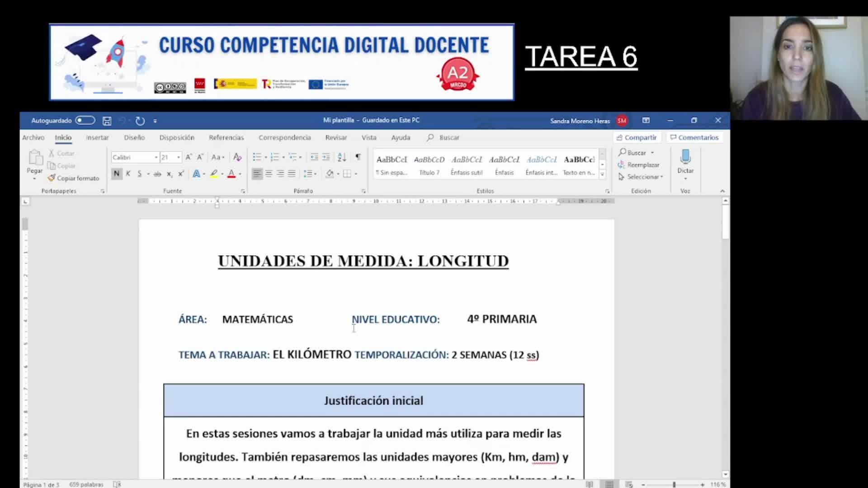Image resolution: width=868 pixels, height=488 pixels.
Task: Click the clear formatting eraser icon
Action: (237, 157)
